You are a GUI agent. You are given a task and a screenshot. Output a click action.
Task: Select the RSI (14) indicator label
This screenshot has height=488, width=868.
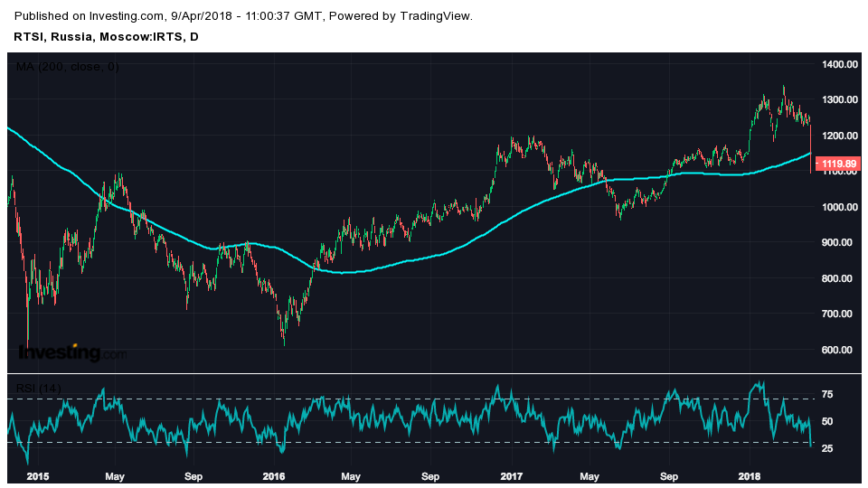(x=40, y=389)
